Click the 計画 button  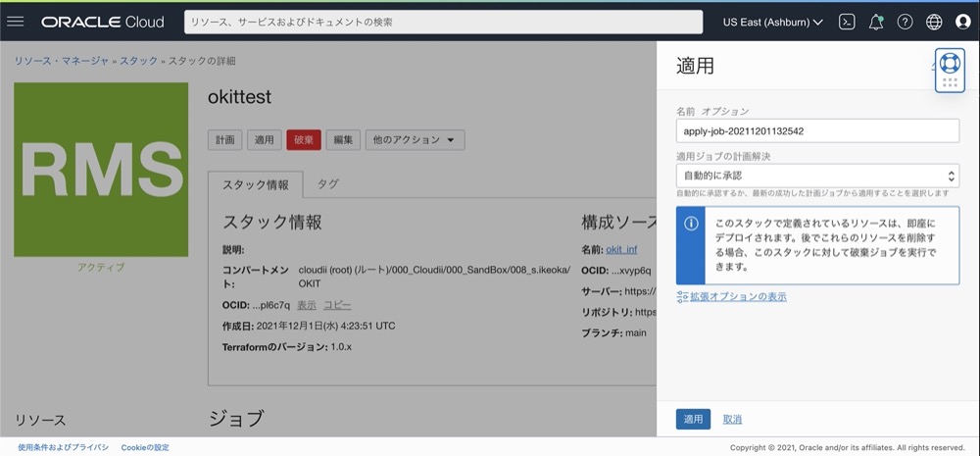click(225, 140)
